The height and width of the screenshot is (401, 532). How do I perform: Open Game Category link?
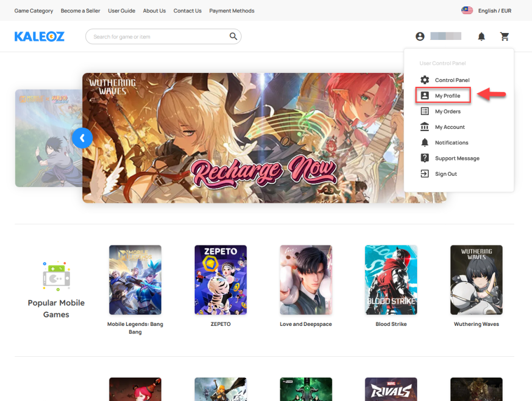(x=34, y=11)
